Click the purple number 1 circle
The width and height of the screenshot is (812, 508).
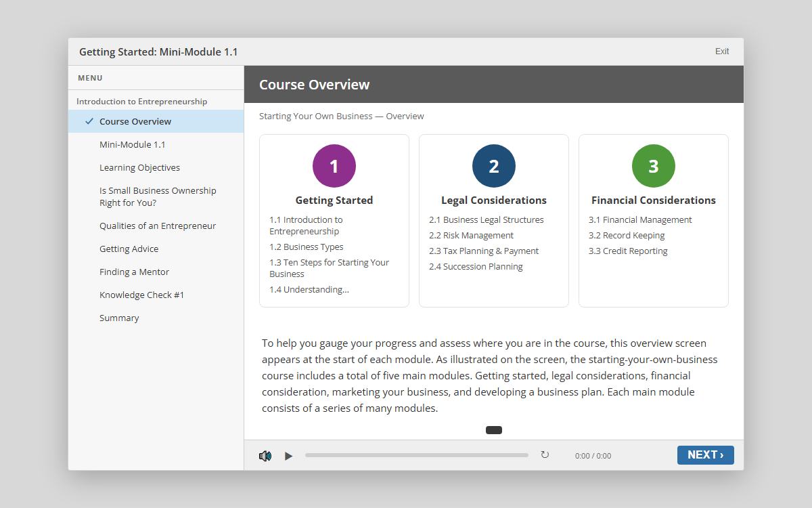click(334, 166)
